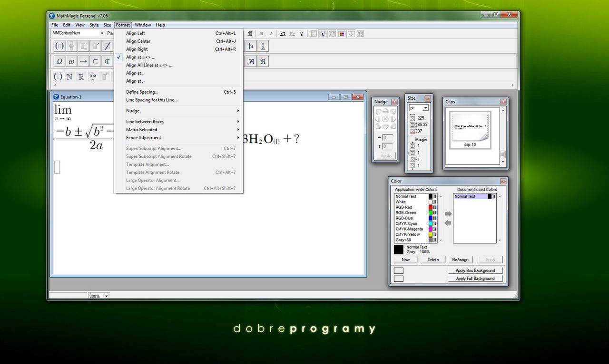The height and width of the screenshot is (364, 609).
Task: Open the Help menu
Action: point(160,25)
